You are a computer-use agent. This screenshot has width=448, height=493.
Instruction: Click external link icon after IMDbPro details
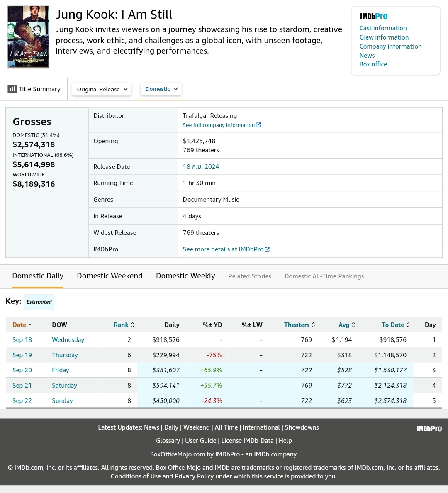coord(267,249)
